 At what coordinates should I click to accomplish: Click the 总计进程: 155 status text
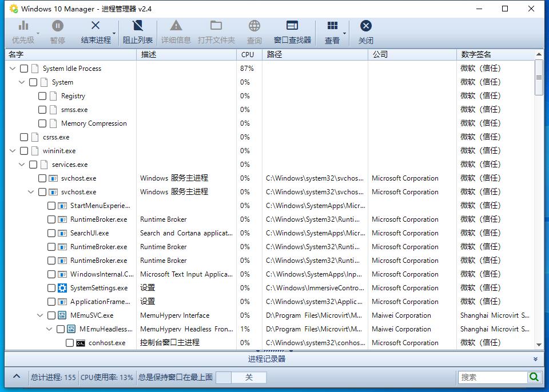[x=53, y=377]
